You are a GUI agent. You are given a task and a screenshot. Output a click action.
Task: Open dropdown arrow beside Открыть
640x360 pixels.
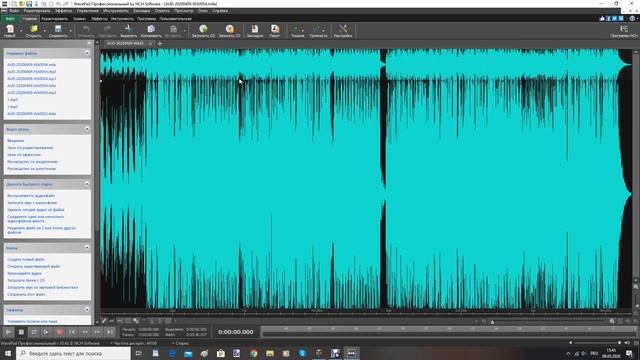click(44, 31)
